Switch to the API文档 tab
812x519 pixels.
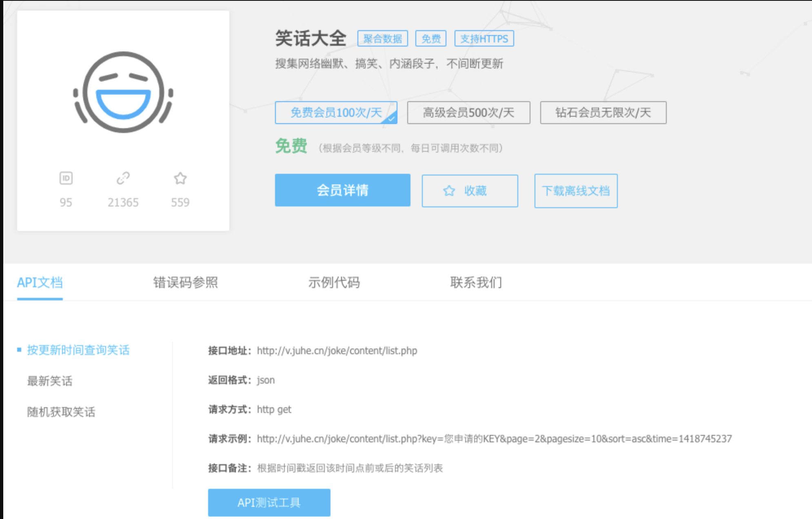[40, 282]
